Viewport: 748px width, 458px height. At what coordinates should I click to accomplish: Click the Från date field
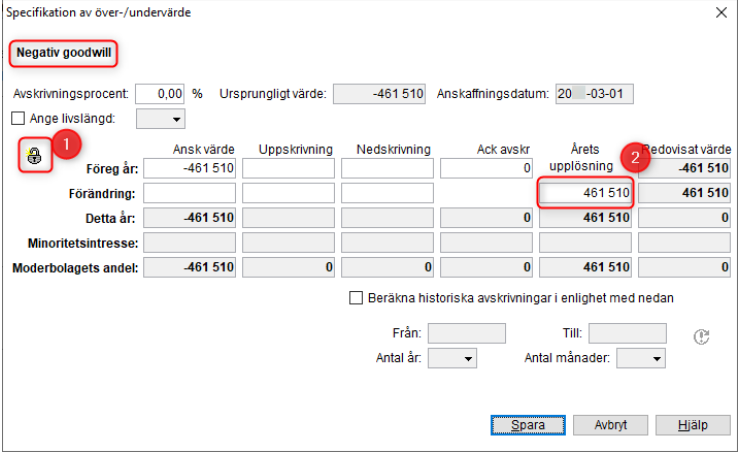pos(467,333)
